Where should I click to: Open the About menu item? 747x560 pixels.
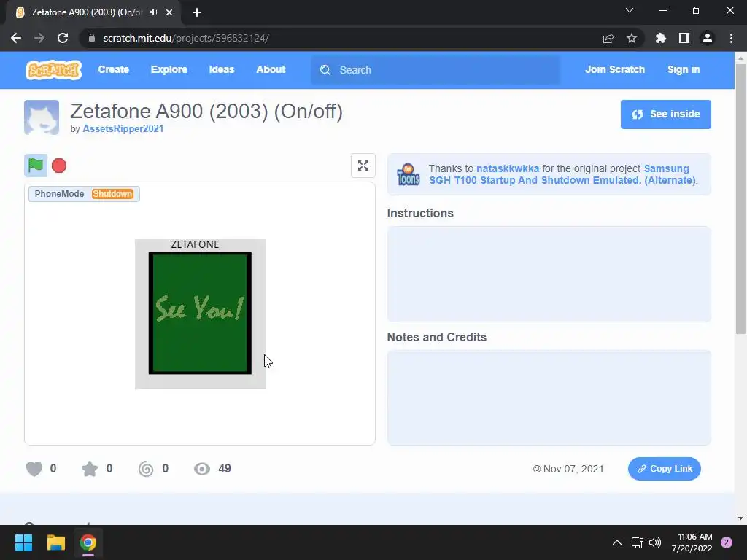click(x=271, y=69)
